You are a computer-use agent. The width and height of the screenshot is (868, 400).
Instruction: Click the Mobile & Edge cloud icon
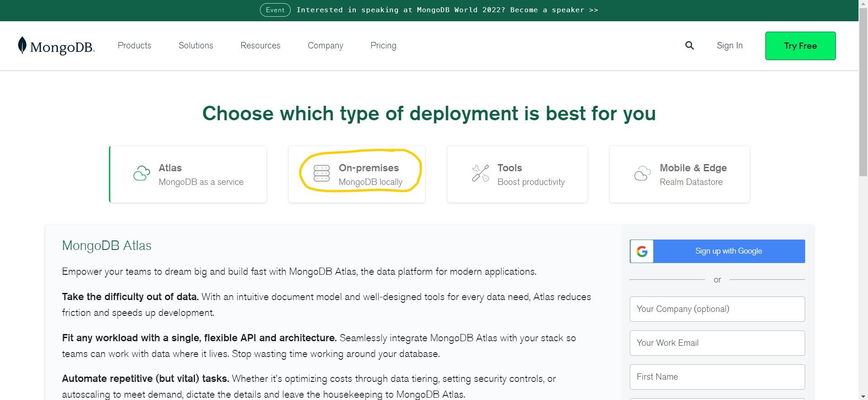(642, 174)
